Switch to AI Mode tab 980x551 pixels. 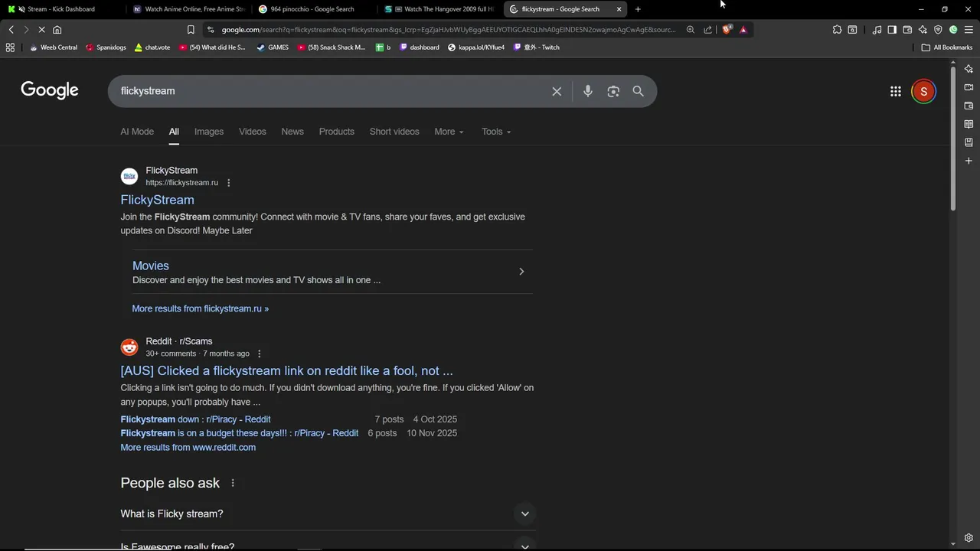coord(137,132)
